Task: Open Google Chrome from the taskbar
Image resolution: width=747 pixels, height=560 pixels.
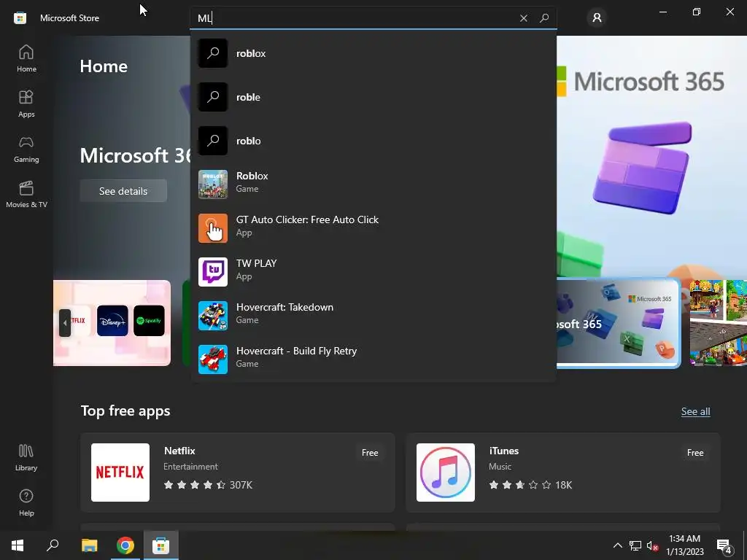Action: pos(125,545)
